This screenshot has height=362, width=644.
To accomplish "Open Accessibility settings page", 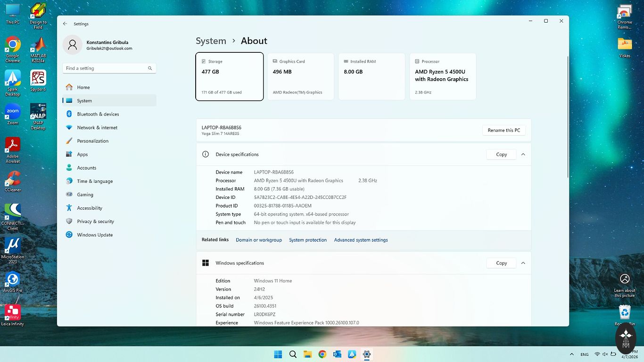I will pyautogui.click(x=90, y=208).
